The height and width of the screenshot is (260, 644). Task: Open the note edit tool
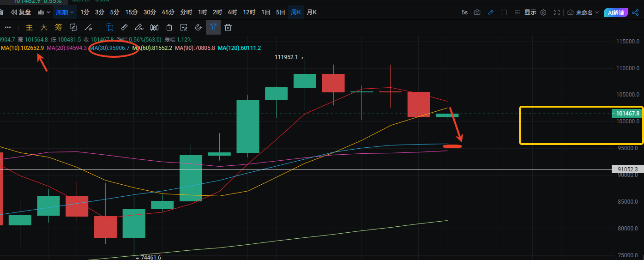tap(184, 27)
